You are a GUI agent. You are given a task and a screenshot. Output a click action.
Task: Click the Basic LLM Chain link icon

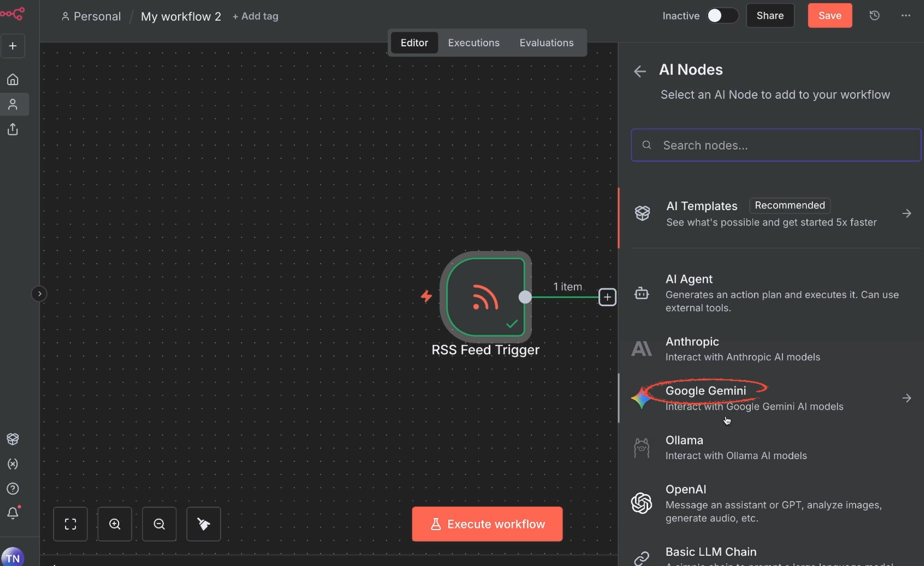[642, 558]
